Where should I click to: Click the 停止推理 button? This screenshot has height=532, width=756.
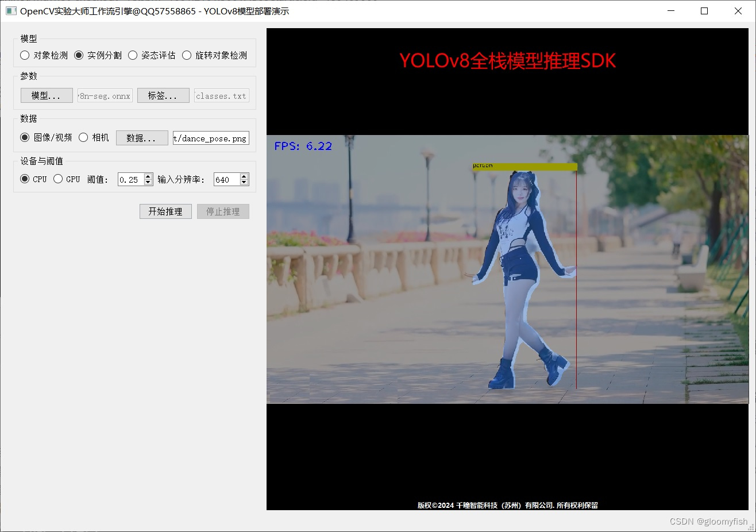223,211
